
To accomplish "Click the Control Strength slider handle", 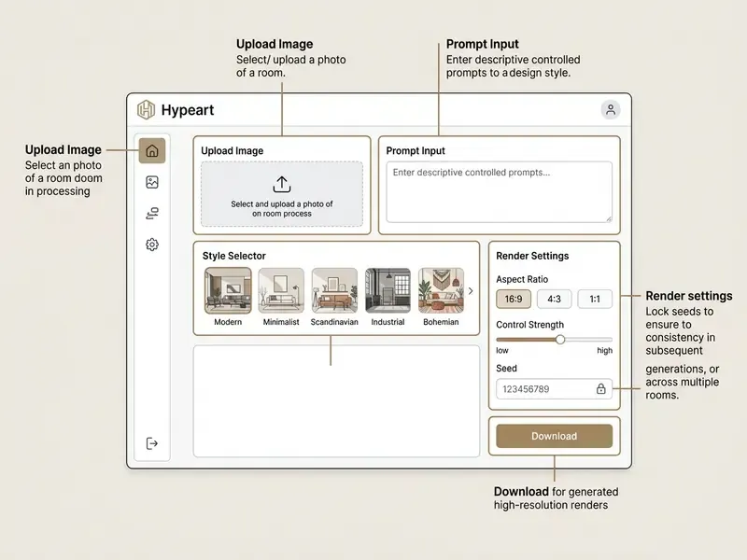I will click(560, 339).
